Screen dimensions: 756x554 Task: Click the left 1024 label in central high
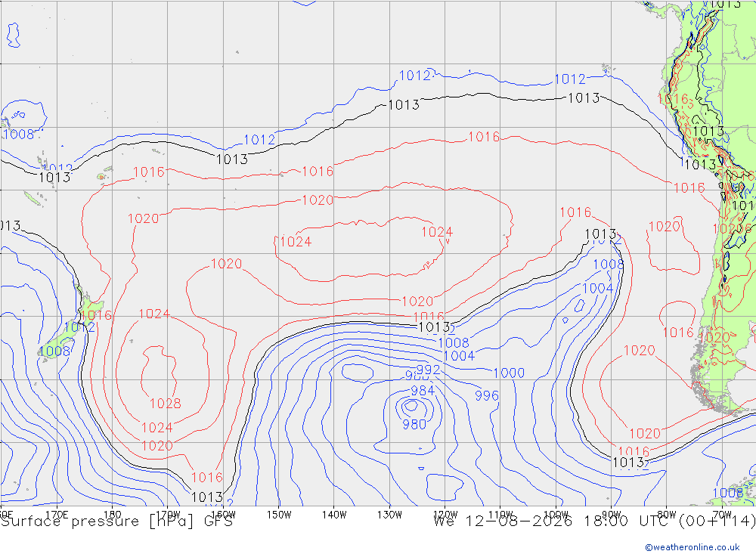pos(296,242)
